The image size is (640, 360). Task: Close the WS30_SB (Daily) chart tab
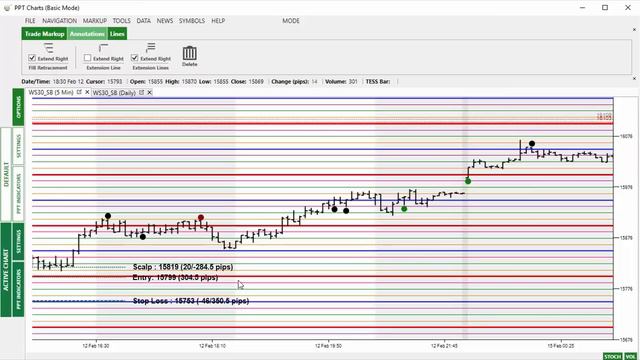pos(149,93)
